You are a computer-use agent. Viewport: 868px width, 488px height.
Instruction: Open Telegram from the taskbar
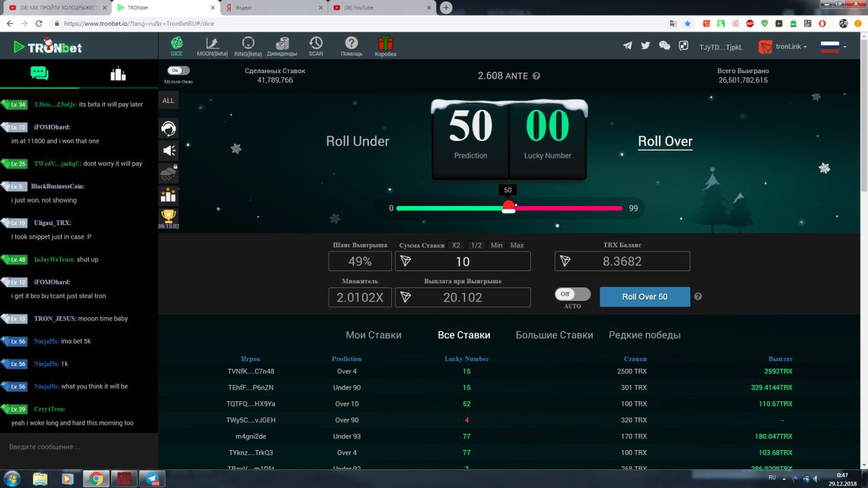pos(153,479)
